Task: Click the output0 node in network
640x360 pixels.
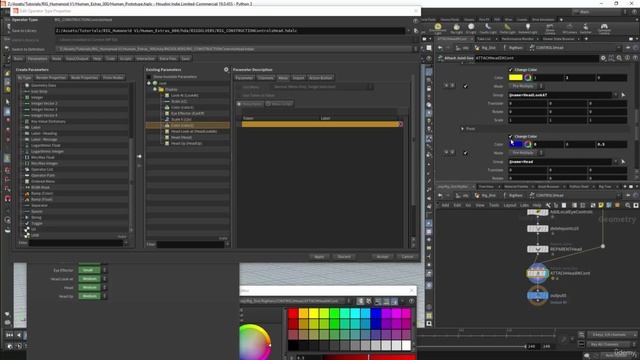Action: [537, 296]
